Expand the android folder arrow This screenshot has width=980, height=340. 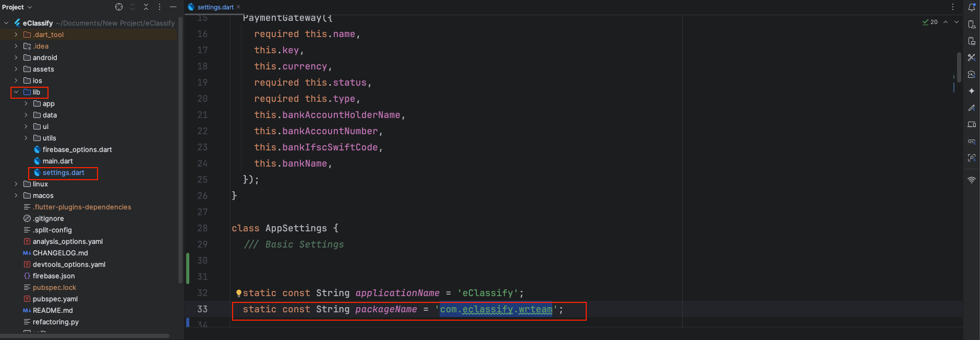pyautogui.click(x=16, y=57)
